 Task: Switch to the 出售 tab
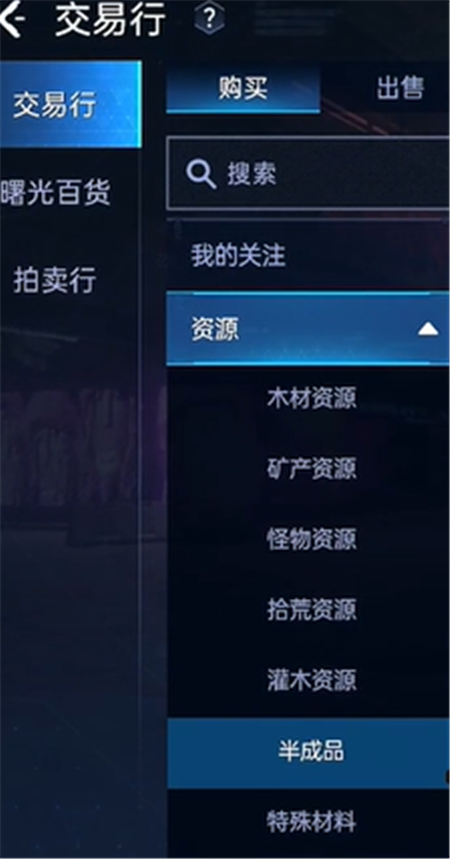coord(401,88)
